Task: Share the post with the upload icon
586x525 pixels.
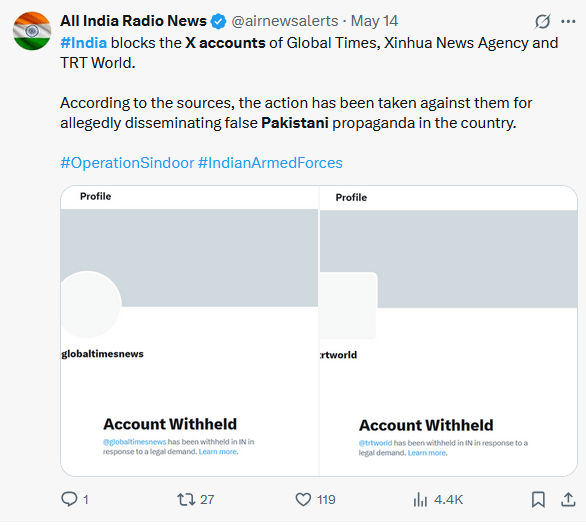Action: [x=568, y=499]
